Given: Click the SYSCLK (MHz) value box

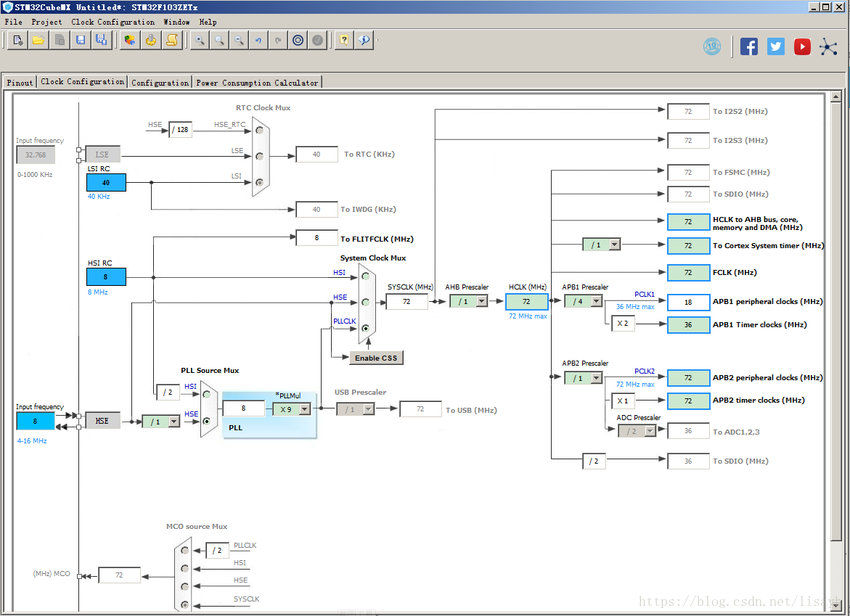Looking at the screenshot, I should 406,302.
